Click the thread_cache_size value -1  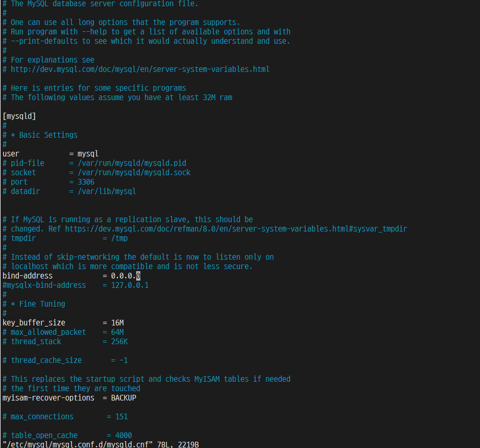tap(123, 360)
